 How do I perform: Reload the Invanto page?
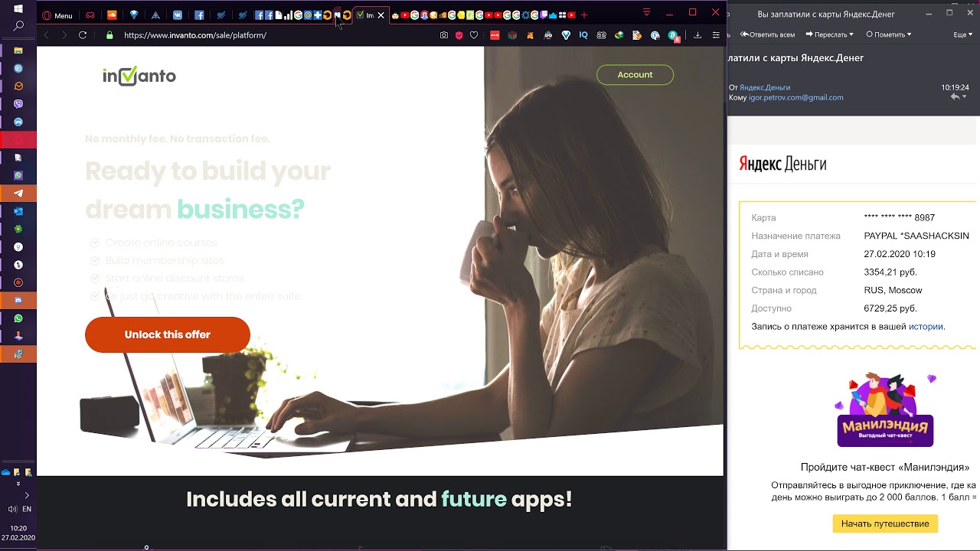[x=83, y=35]
